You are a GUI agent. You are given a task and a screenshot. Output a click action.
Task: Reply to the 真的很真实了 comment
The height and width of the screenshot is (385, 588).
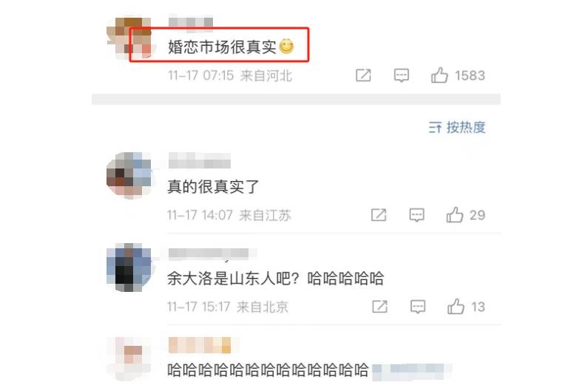coord(416,215)
